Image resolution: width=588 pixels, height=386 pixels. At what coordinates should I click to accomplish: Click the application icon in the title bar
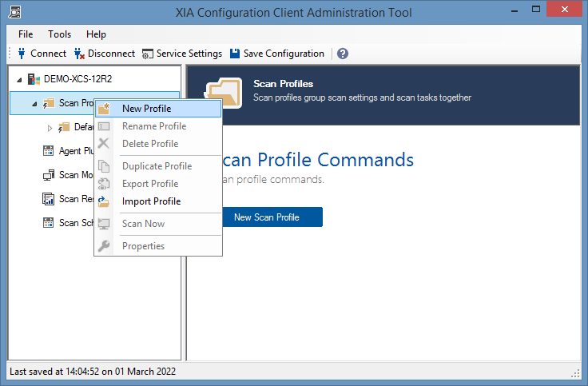tap(14, 12)
